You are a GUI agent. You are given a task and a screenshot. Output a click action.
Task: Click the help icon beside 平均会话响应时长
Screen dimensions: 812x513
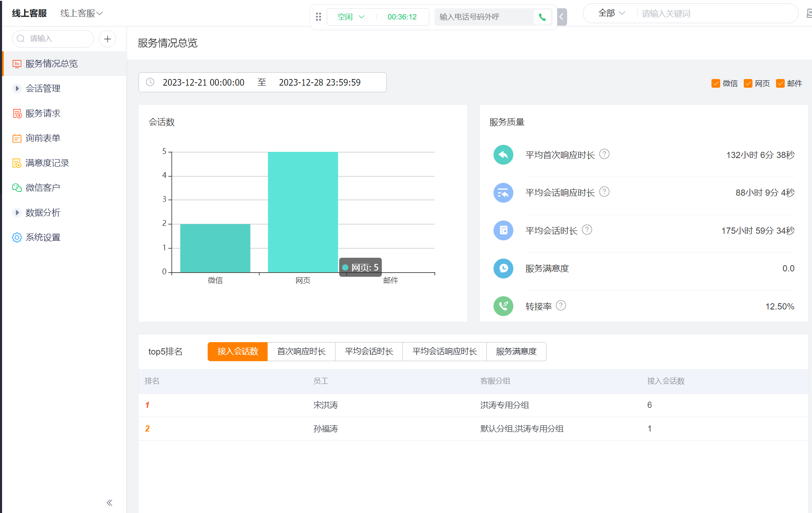click(x=604, y=192)
